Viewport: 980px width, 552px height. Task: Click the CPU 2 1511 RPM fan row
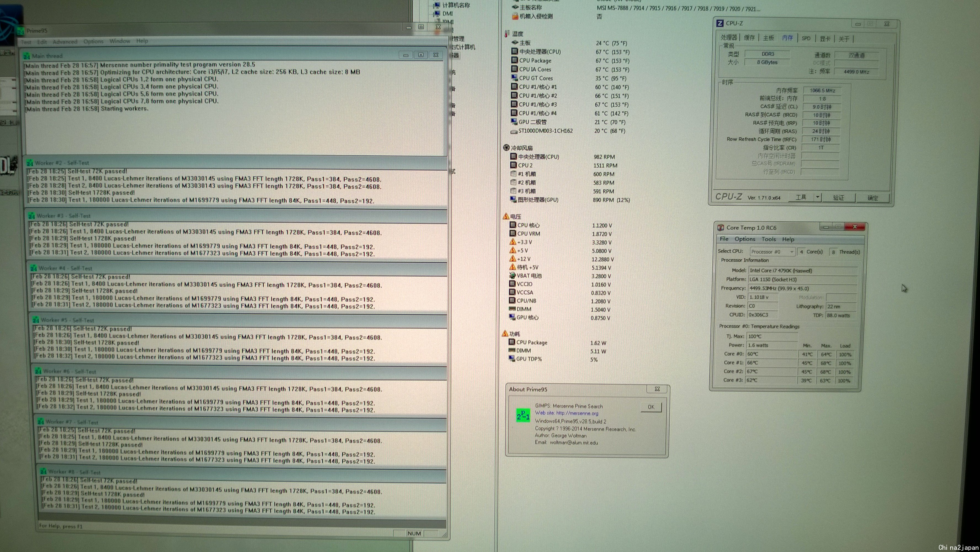tap(563, 166)
